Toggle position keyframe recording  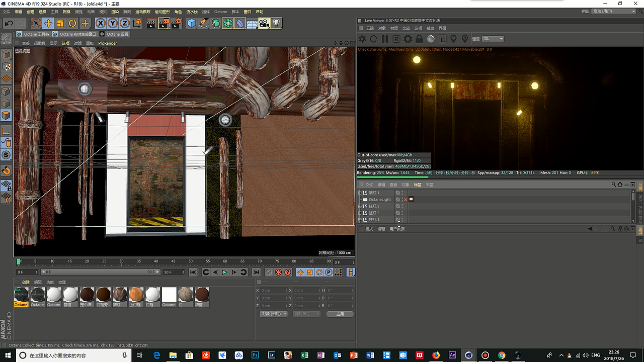300,272
